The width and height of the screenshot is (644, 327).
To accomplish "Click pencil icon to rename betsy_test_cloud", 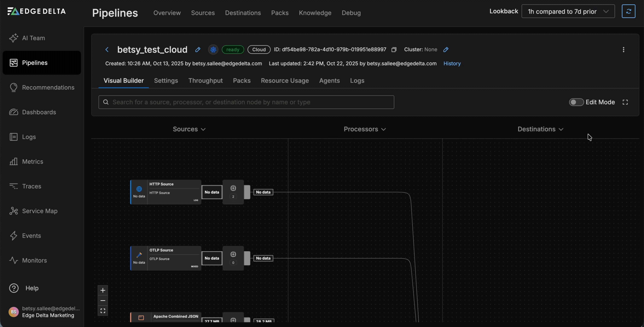I will 197,49.
